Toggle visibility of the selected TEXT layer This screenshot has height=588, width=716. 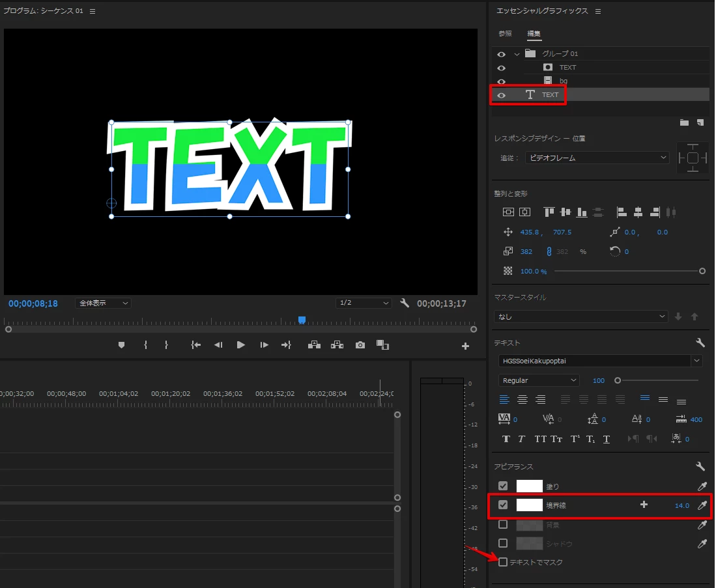(502, 96)
